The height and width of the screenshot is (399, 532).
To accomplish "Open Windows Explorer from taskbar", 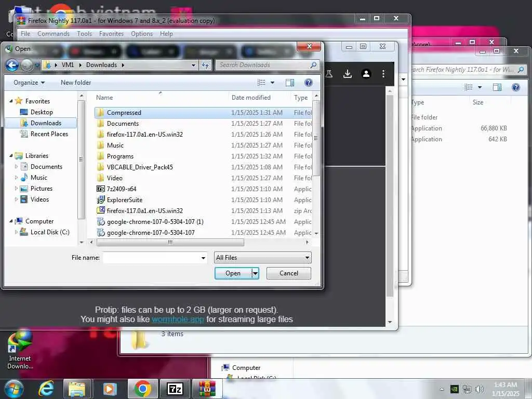I will coord(77,389).
